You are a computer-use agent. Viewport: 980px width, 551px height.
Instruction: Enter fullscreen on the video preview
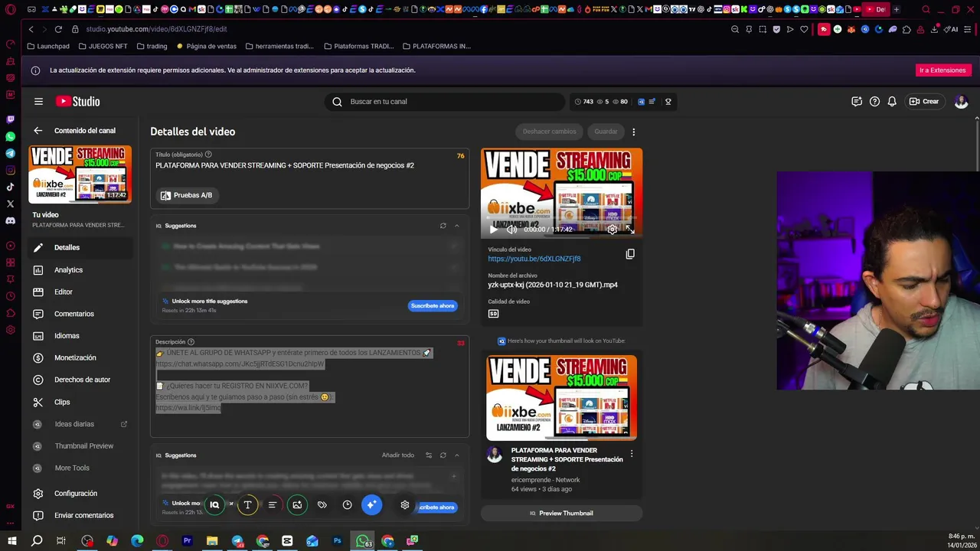click(x=630, y=230)
